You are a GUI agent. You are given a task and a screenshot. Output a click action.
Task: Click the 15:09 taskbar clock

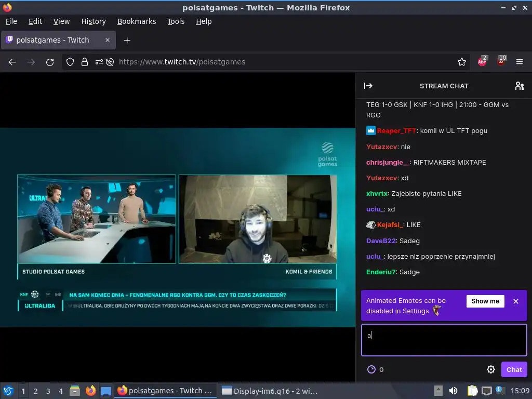[x=520, y=391]
